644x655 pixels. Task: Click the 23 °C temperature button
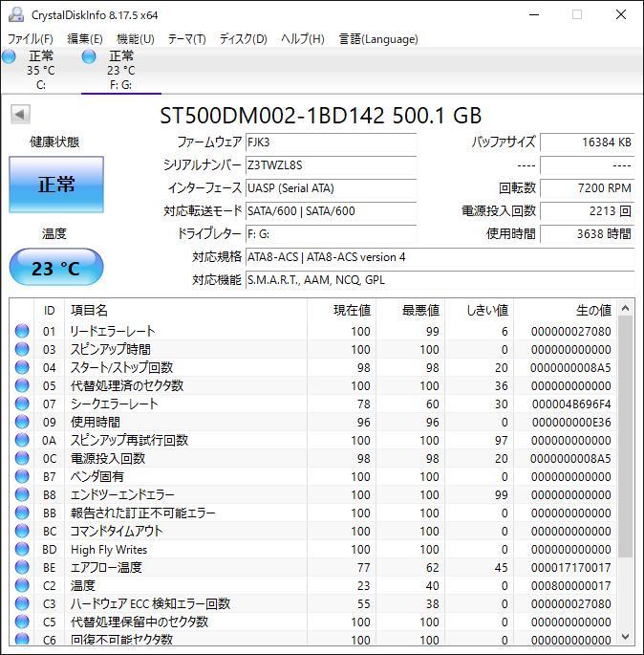56,268
